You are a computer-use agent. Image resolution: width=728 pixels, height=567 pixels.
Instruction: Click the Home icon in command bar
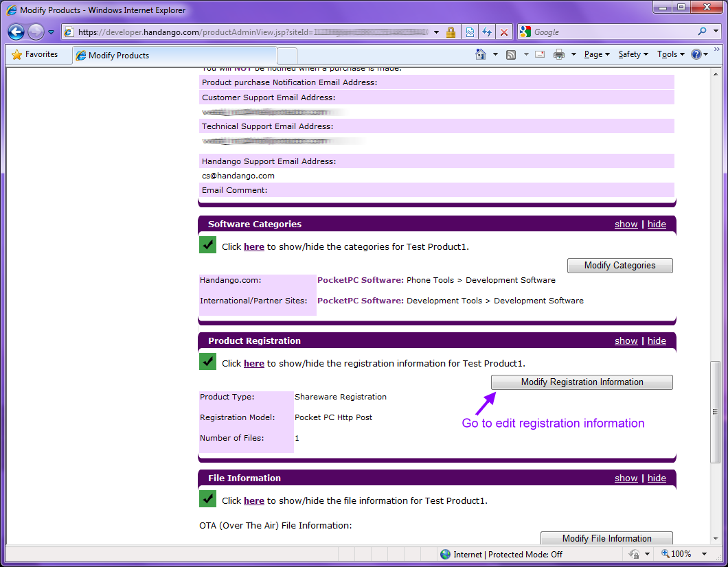[481, 54]
